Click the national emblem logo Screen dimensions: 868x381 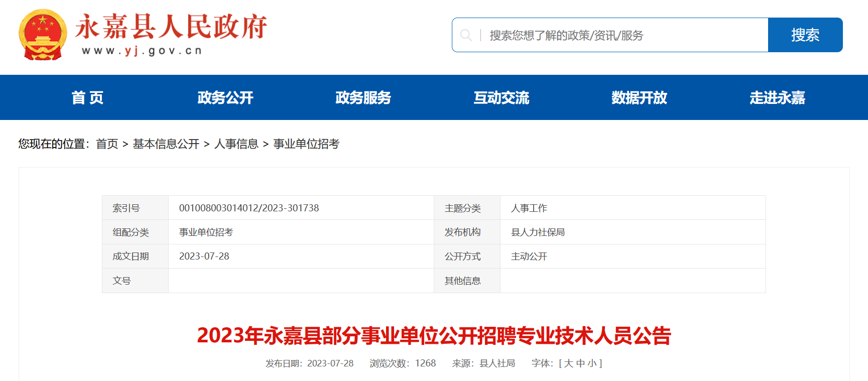(x=43, y=35)
